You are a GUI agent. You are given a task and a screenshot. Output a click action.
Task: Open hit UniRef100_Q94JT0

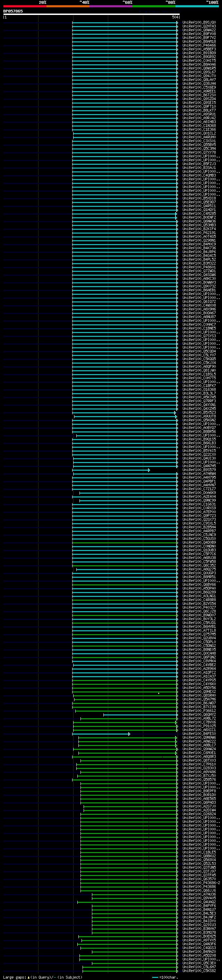pyautogui.click(x=199, y=76)
